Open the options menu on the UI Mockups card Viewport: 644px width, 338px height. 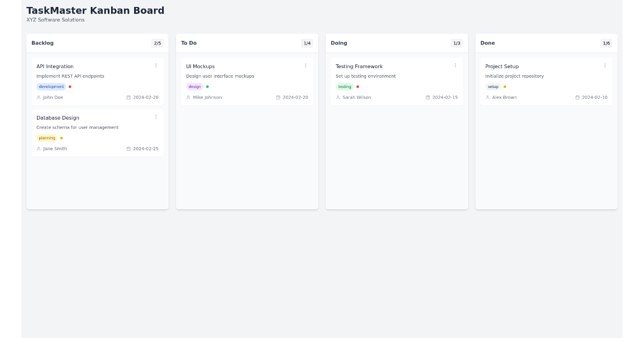[306, 65]
